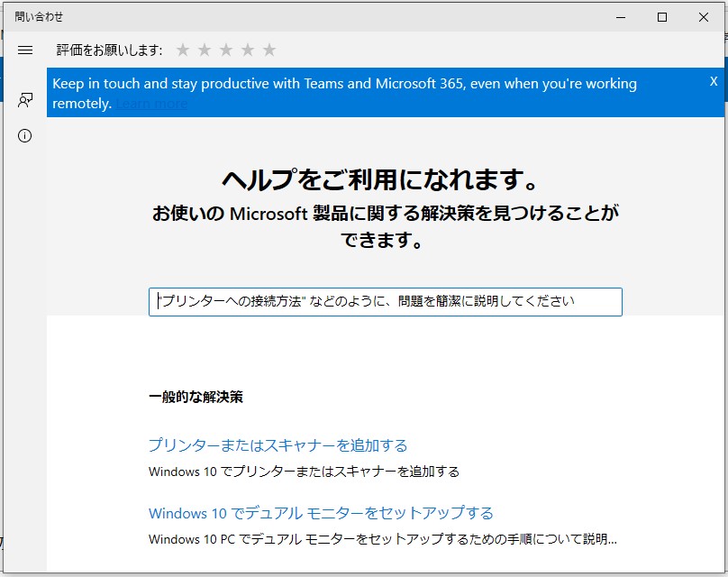Minimize the 問い合わせ window
Screen dimensions: 728x577
coord(621,16)
